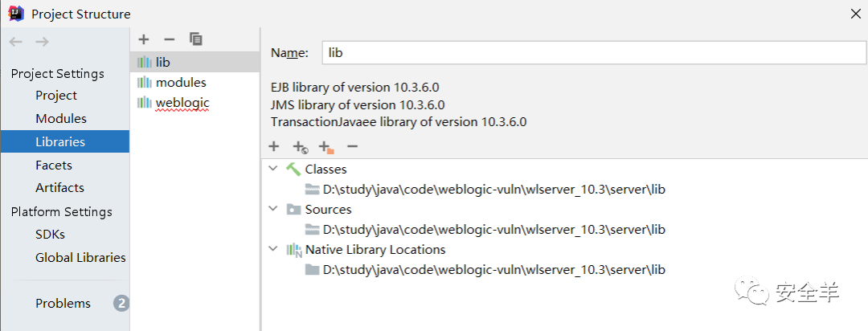Select the server\lib path under Classes

[493, 190]
